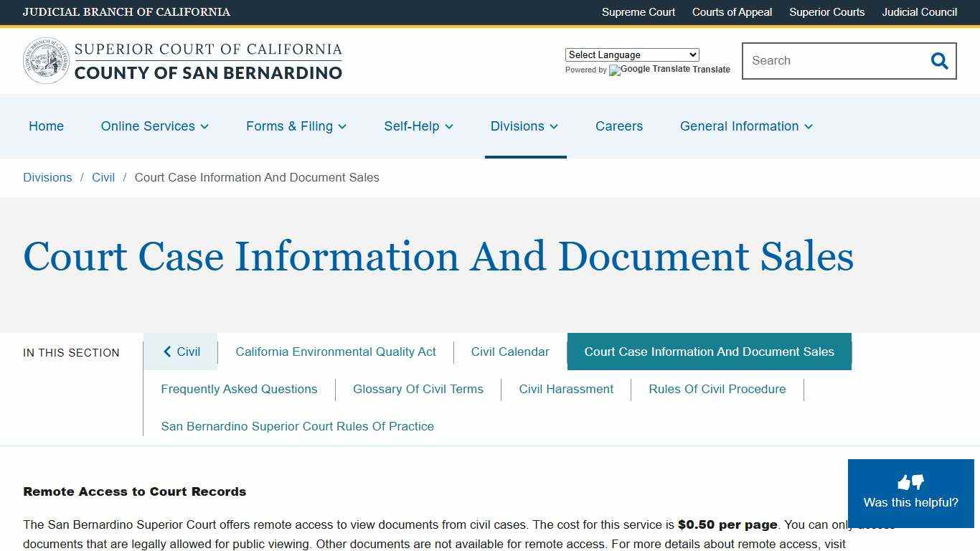Open the Rules Of Civil Procedure tab
The width and height of the screenshot is (980, 551).
717,389
